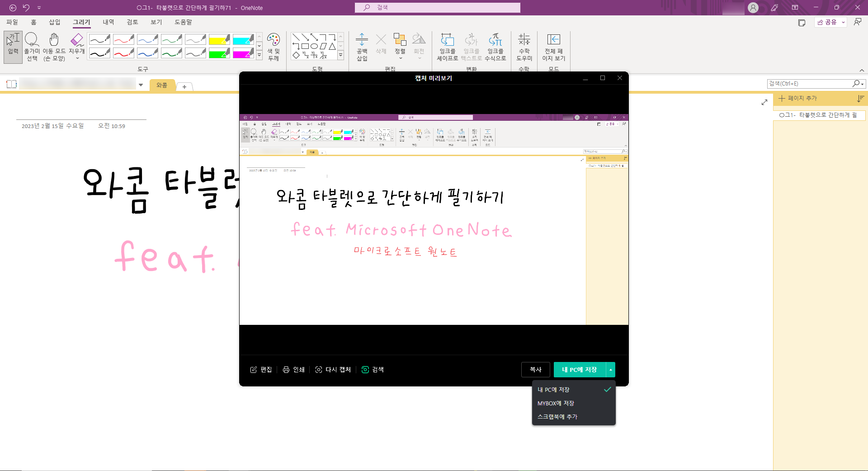
Task: Open the 파일 (File) menu
Action: tap(12, 22)
